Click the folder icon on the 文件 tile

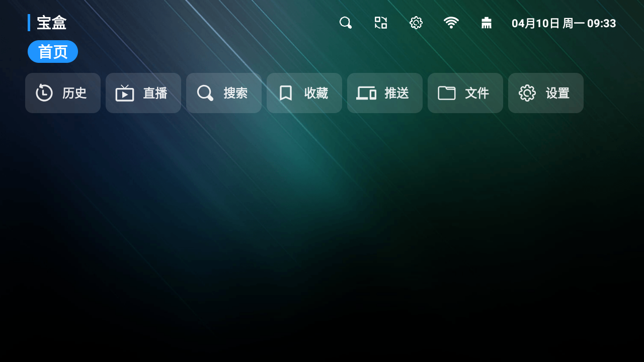click(x=447, y=93)
